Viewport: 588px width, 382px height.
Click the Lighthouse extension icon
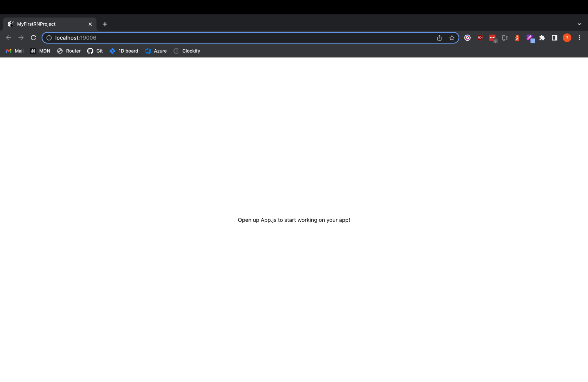coord(517,38)
